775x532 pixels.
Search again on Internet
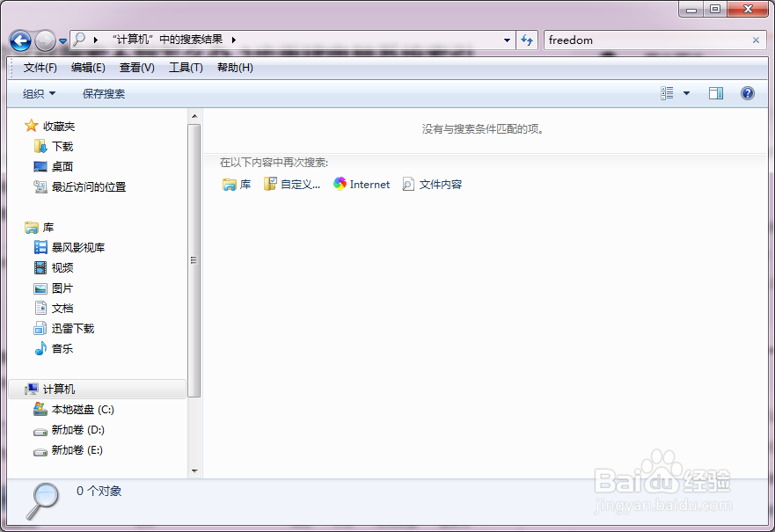362,185
